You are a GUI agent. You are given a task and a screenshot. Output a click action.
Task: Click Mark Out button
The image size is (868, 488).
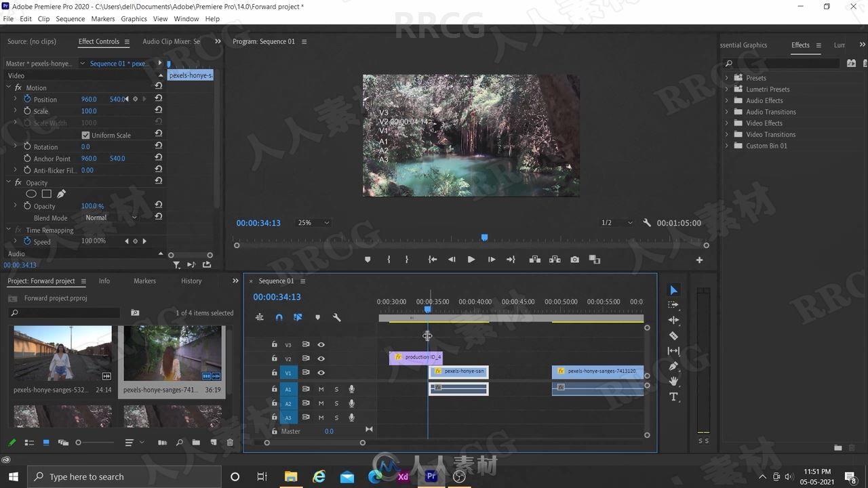coord(407,260)
